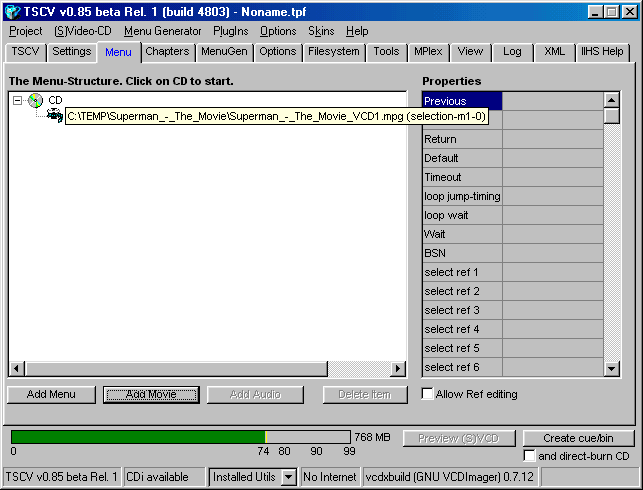Click the Create cue/bin button
Screen dimensions: 643x490
tap(578, 438)
